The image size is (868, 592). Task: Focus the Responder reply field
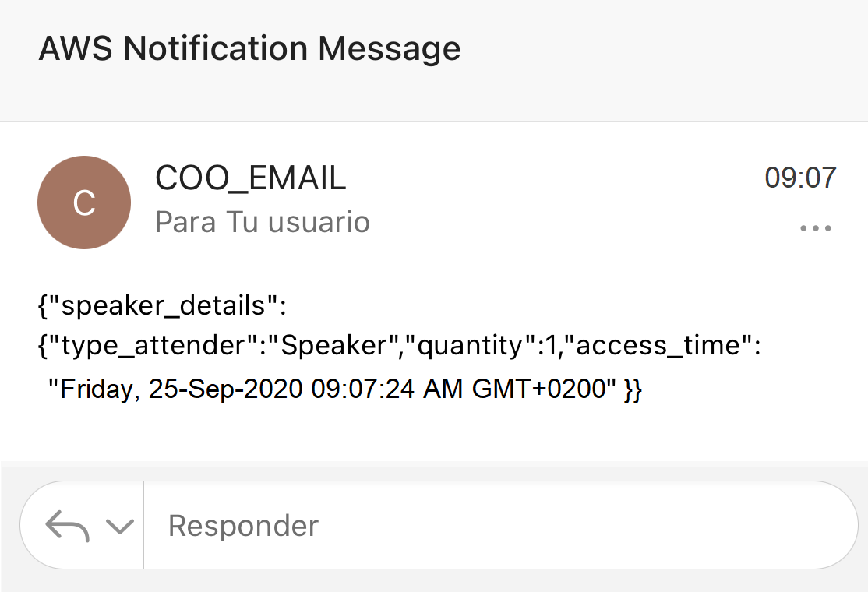[499, 526]
